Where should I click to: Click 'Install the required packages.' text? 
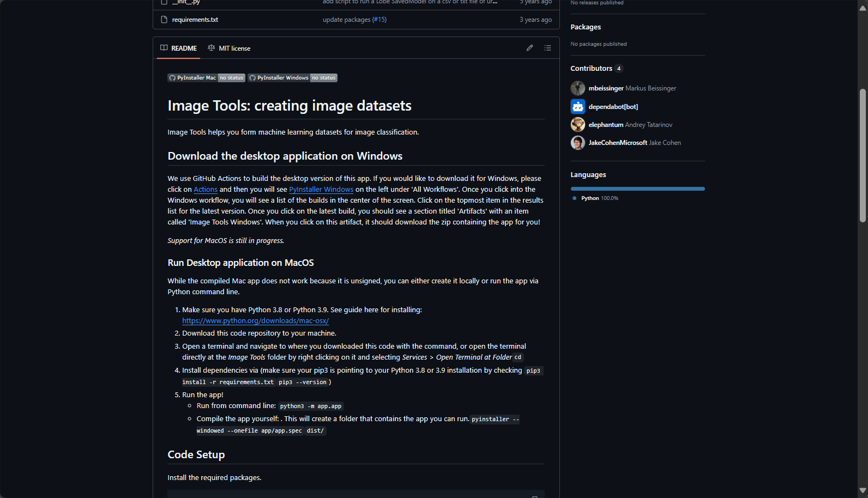point(214,478)
